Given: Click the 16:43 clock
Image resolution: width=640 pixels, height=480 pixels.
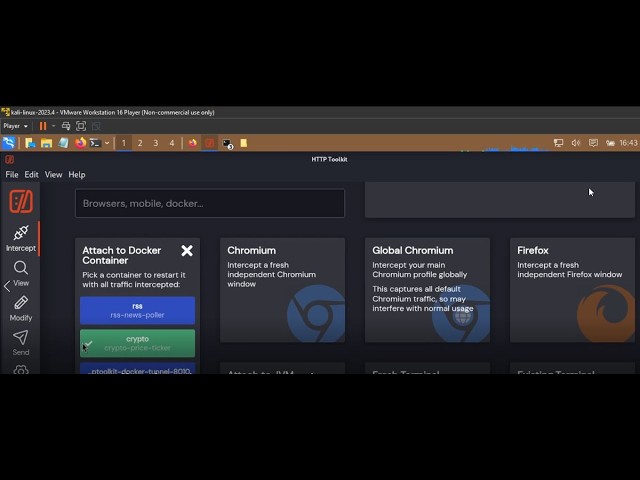Looking at the screenshot, I should (628, 143).
